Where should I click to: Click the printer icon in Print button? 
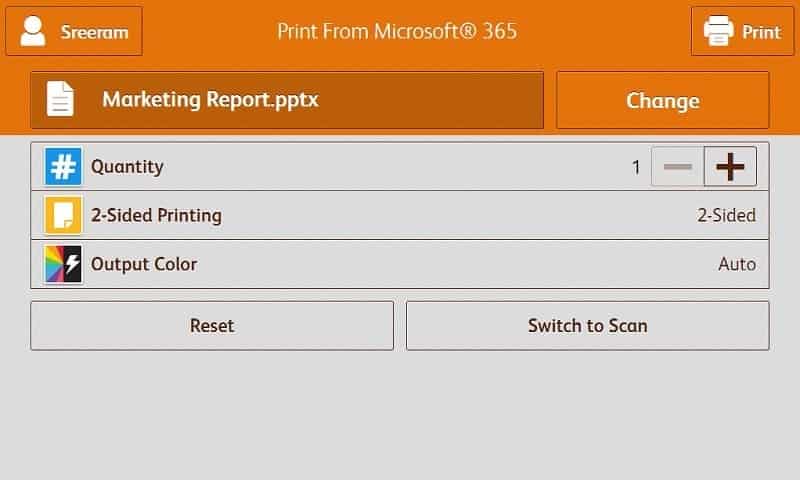[x=718, y=31]
